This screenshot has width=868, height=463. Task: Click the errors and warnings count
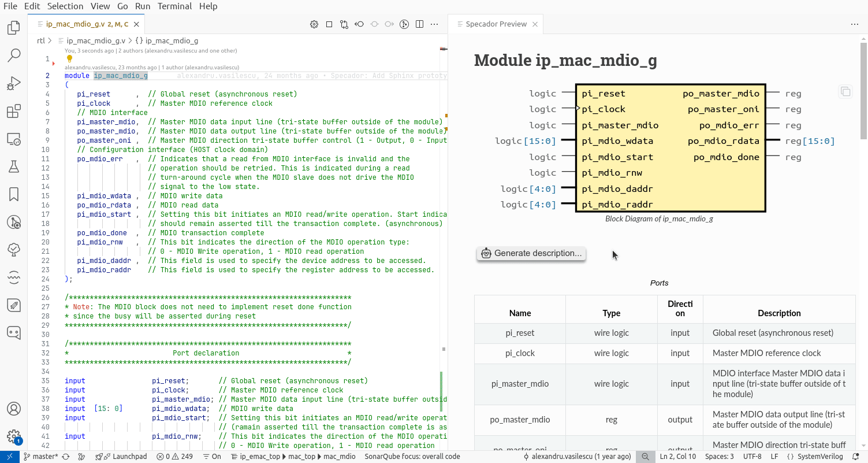tap(174, 456)
